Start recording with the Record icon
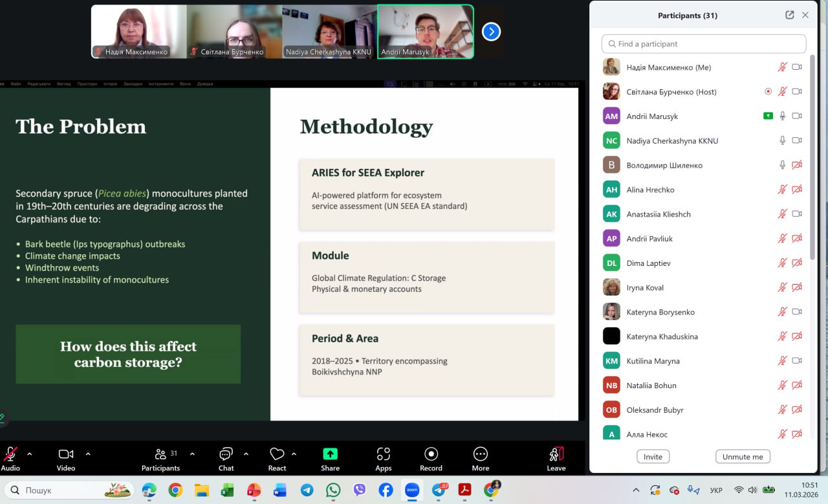Image resolution: width=828 pixels, height=504 pixels. point(431,454)
